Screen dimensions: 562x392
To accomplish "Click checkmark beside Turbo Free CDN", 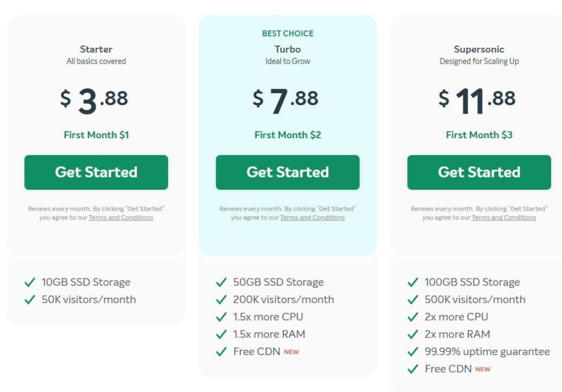I will 221,351.
